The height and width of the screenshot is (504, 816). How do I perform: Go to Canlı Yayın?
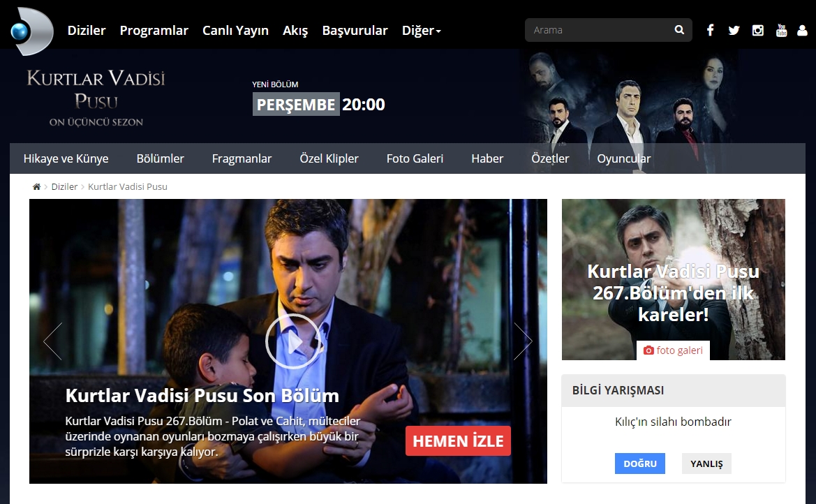(x=235, y=30)
